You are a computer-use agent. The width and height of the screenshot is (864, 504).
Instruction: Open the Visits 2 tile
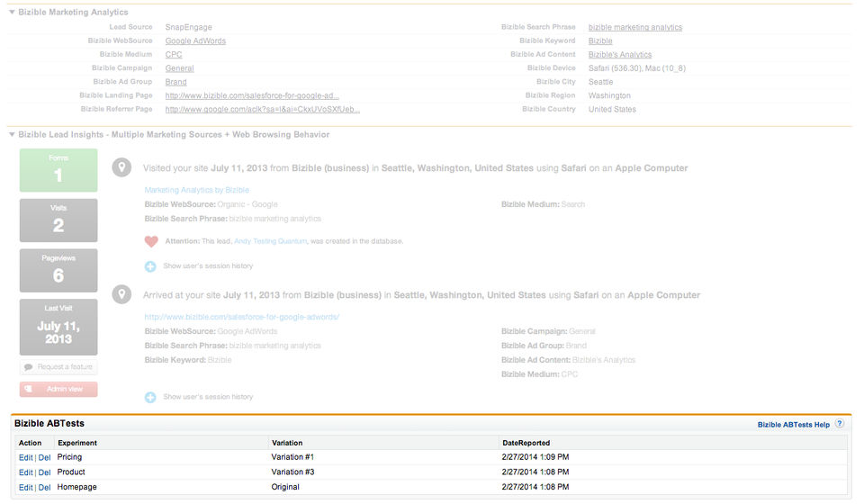click(58, 220)
